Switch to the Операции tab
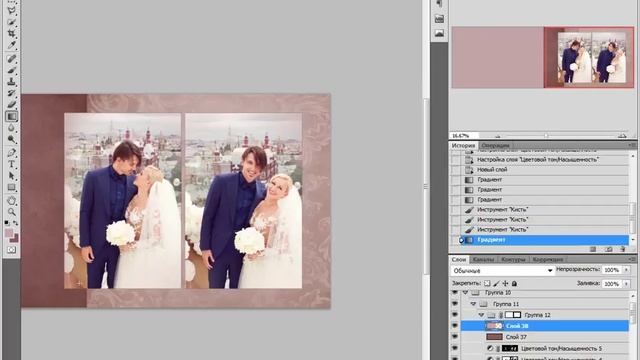Screen dimensions: 640x360 tap(495, 145)
